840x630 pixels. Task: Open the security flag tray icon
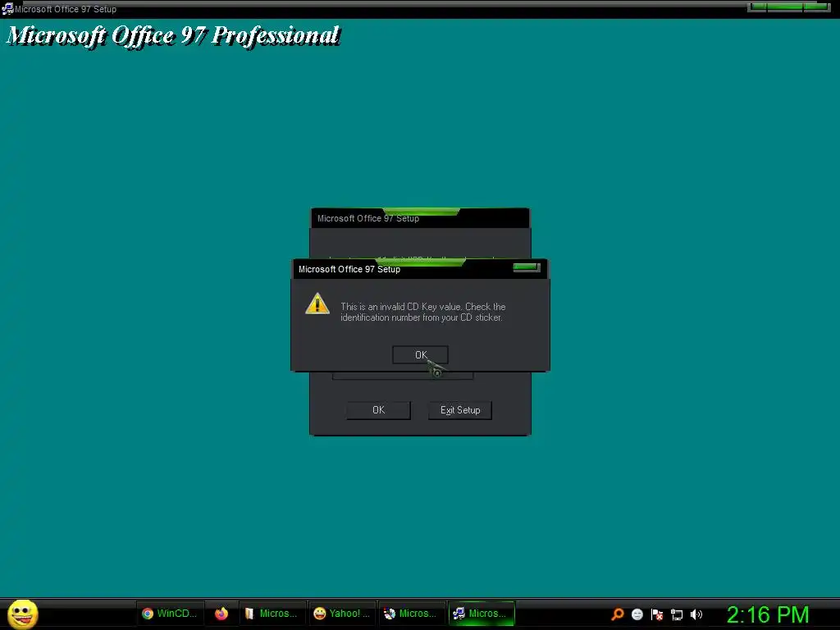tap(657, 614)
